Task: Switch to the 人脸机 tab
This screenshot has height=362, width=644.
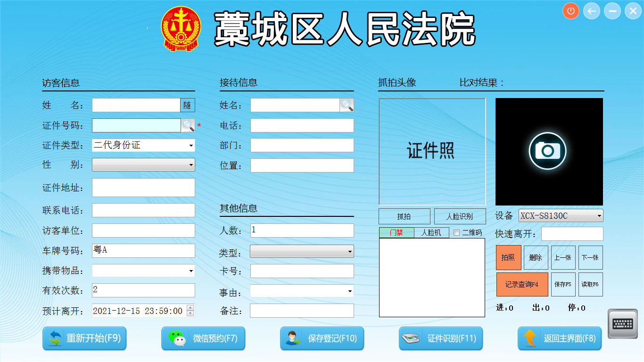Action: [x=432, y=232]
